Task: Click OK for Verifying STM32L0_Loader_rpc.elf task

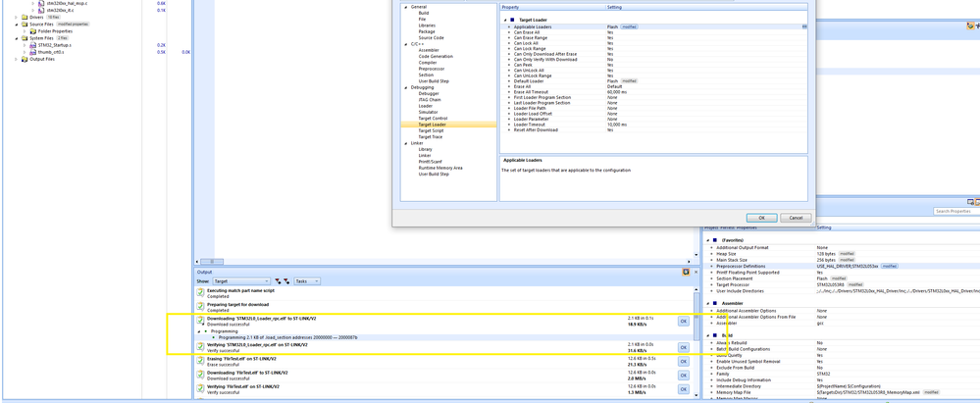Action: (683, 347)
